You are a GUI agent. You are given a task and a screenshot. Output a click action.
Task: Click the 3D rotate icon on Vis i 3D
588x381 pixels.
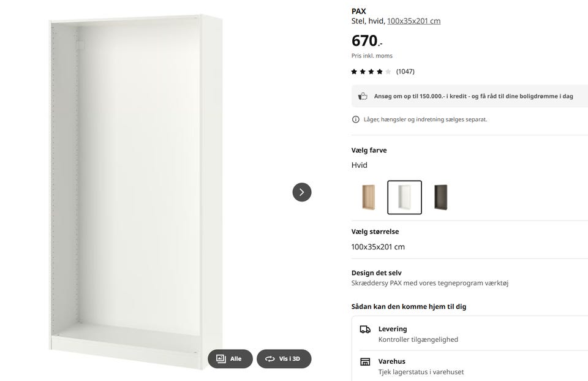pos(269,359)
